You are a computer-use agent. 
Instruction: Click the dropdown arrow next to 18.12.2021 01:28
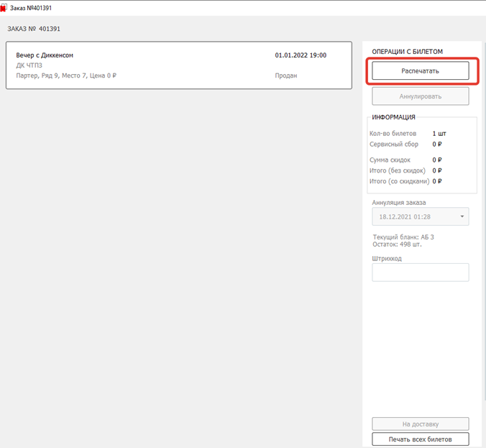(x=461, y=216)
